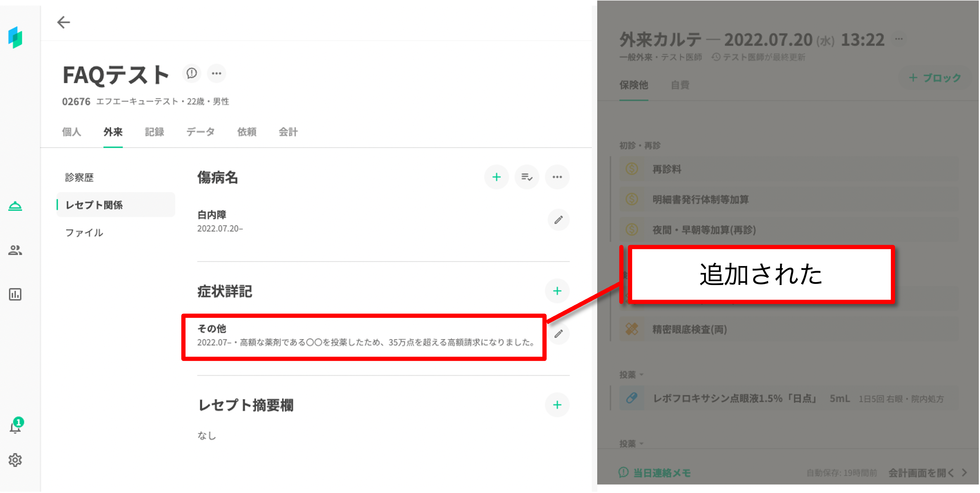The image size is (980, 493).
Task: Switch to the 個人 tab
Action: [x=71, y=132]
